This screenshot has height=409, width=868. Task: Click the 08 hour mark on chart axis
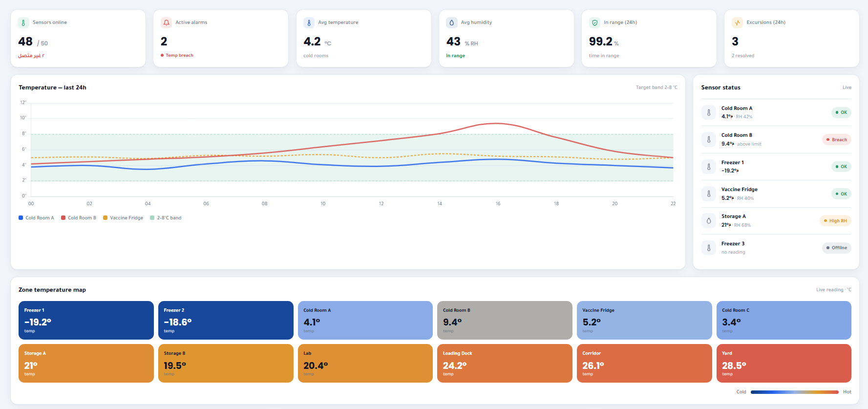pyautogui.click(x=264, y=204)
